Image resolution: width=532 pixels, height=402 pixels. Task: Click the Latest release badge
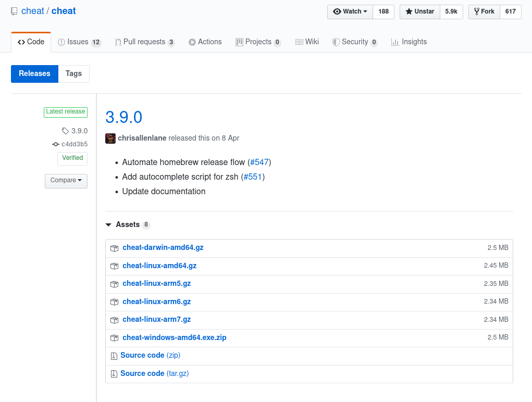[66, 112]
